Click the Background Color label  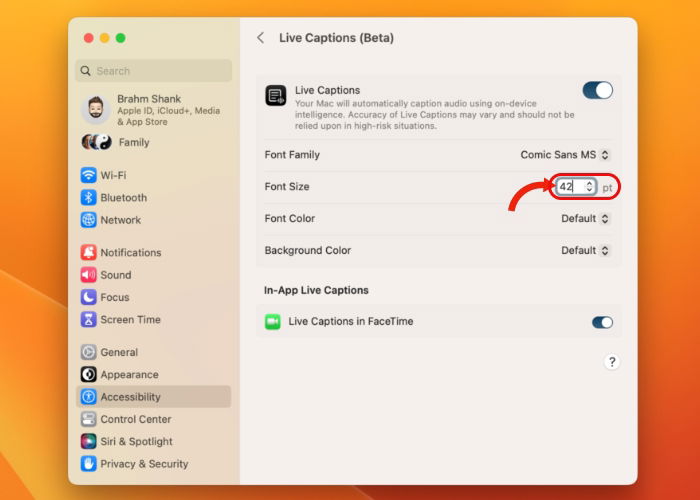(x=308, y=250)
